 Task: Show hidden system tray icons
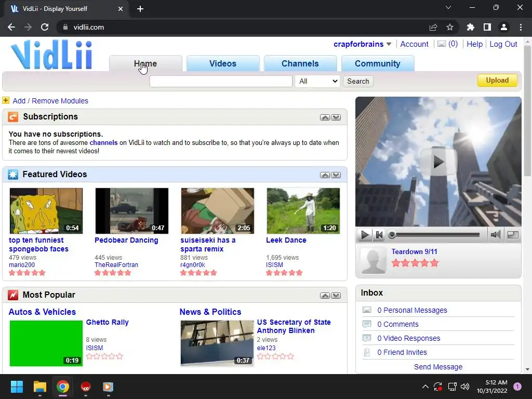(x=425, y=387)
